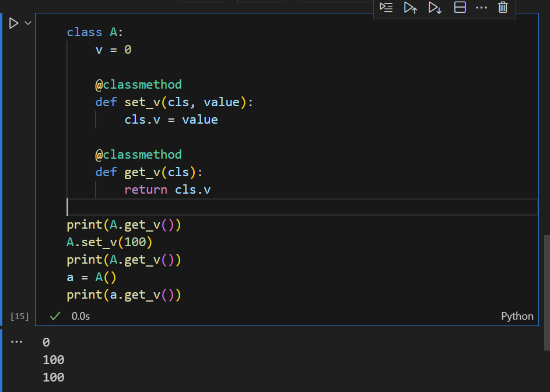
Task: Click the A.set_v(100) line
Action: (x=110, y=242)
